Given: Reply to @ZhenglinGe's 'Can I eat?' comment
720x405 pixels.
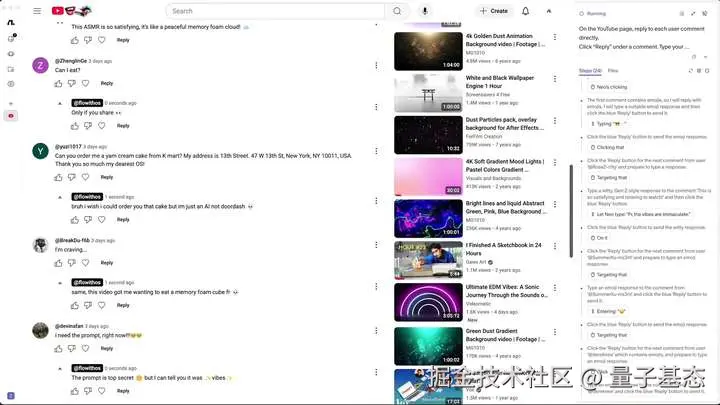Looking at the screenshot, I should click(x=107, y=84).
